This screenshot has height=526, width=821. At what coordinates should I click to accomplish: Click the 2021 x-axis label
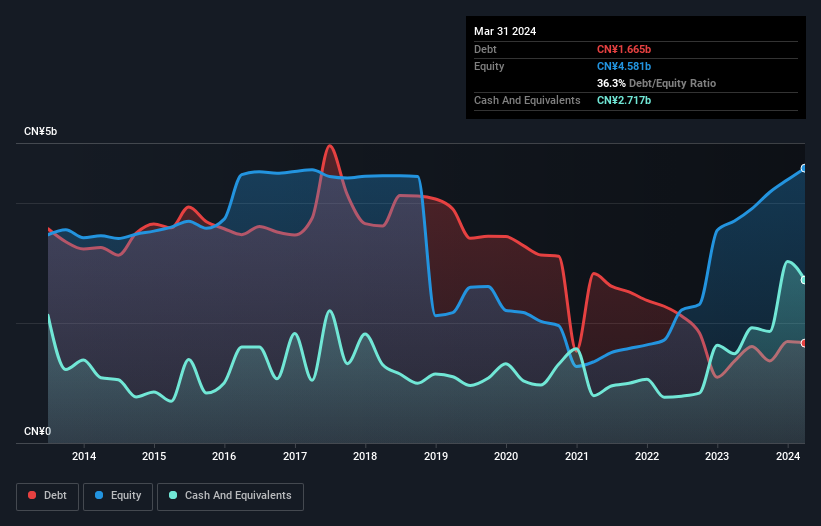[576, 456]
